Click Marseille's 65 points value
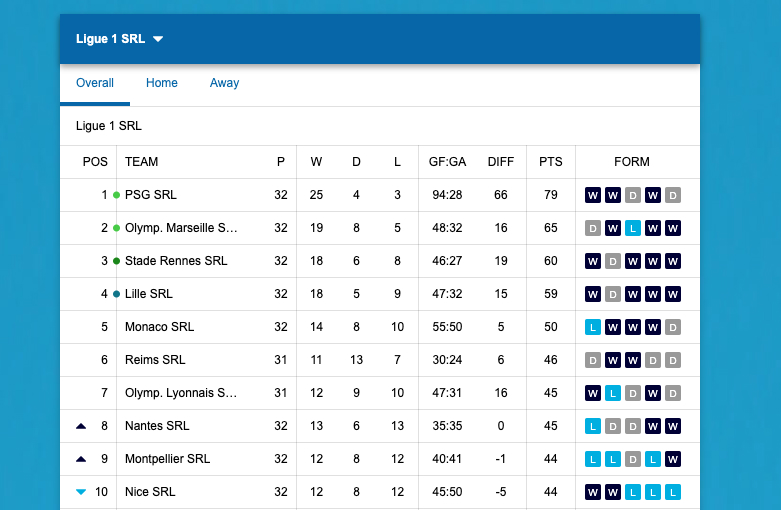Viewport: 781px width, 510px height. click(550, 228)
